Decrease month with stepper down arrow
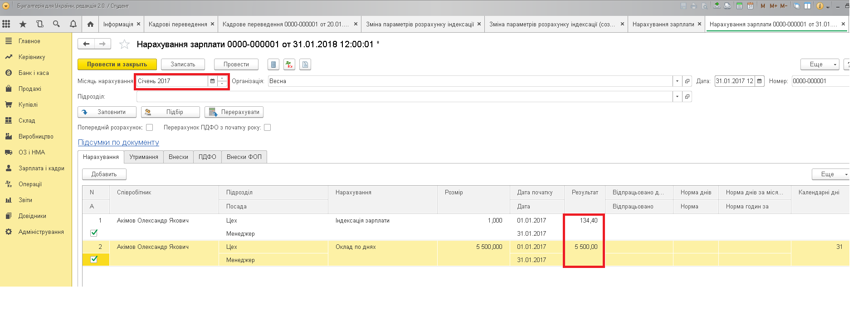The image size is (868, 327). pos(222,84)
